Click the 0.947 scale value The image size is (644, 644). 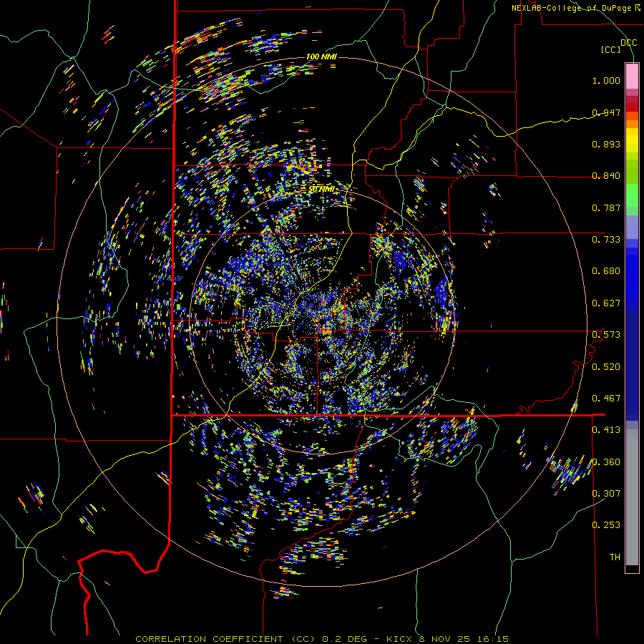tap(606, 112)
